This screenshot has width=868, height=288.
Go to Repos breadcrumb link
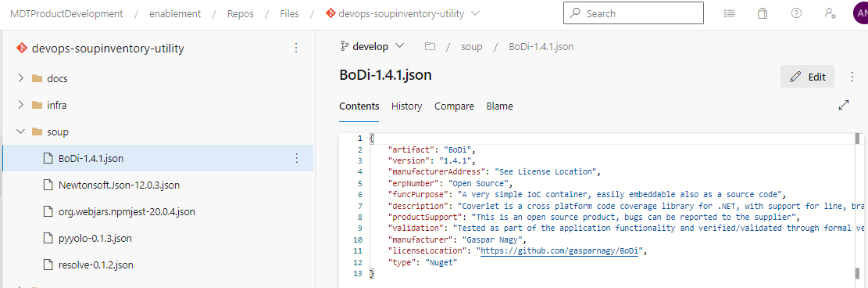(241, 14)
